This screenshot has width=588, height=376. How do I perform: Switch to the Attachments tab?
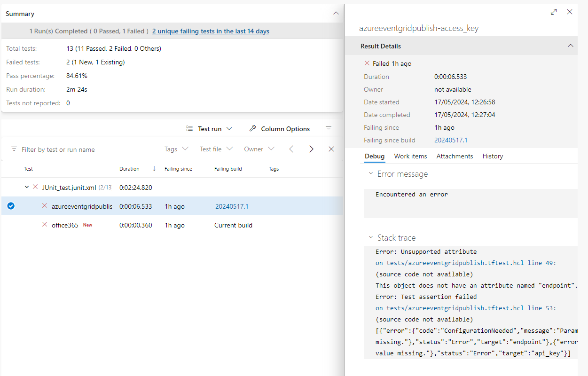click(455, 156)
